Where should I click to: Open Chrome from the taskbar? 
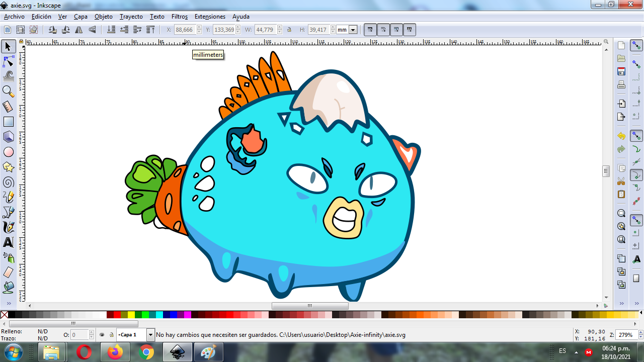tap(146, 352)
